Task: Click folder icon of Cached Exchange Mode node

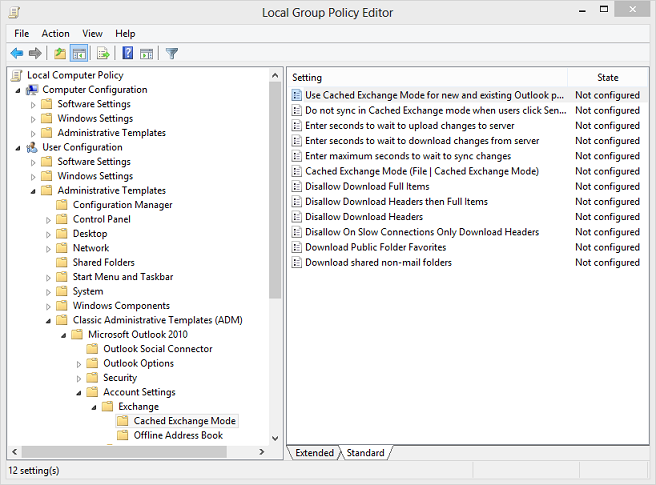Action: click(x=123, y=421)
